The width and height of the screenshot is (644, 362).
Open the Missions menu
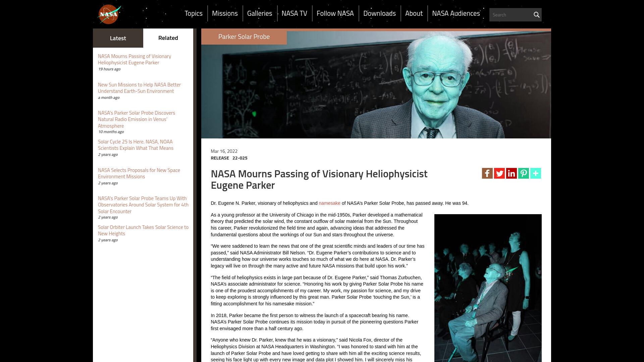[225, 13]
